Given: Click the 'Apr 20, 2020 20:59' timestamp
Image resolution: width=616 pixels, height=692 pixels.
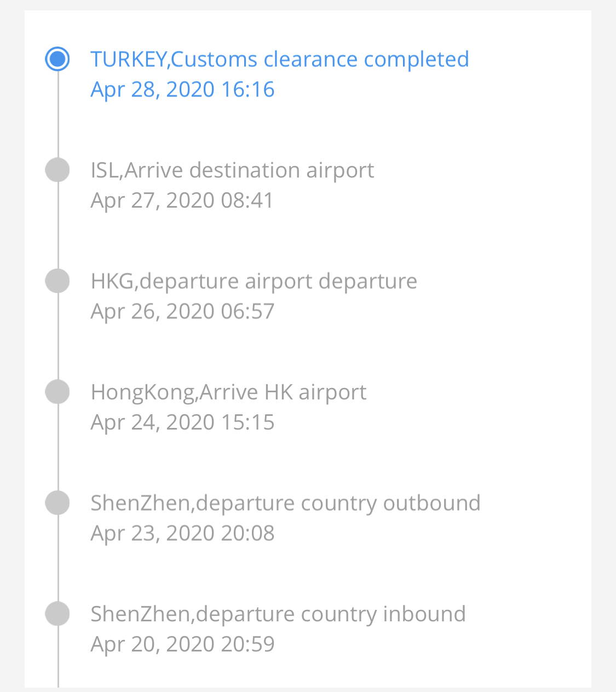Looking at the screenshot, I should point(182,644).
